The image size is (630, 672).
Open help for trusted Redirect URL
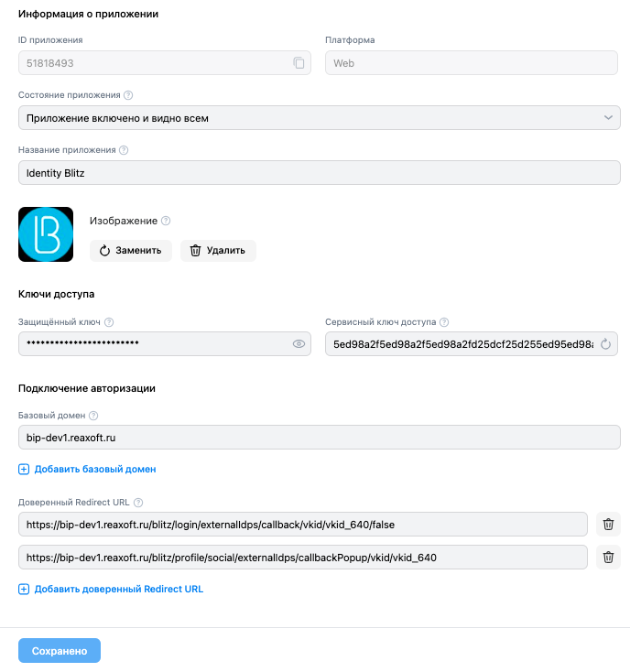[x=138, y=503]
